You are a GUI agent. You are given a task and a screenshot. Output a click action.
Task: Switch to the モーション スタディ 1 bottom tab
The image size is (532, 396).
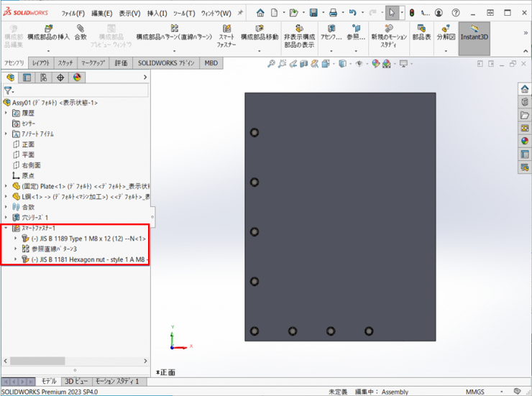(116, 382)
